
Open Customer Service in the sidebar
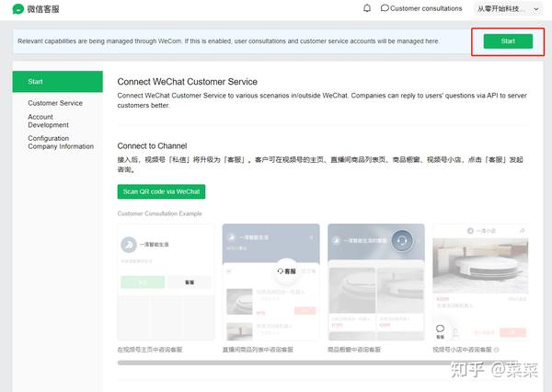coord(55,103)
